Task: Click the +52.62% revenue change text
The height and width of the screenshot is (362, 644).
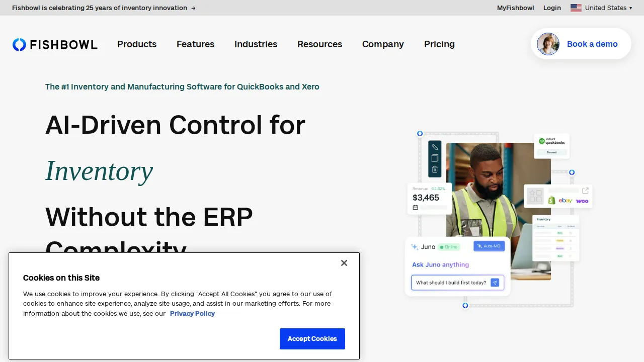Action: coord(438,189)
